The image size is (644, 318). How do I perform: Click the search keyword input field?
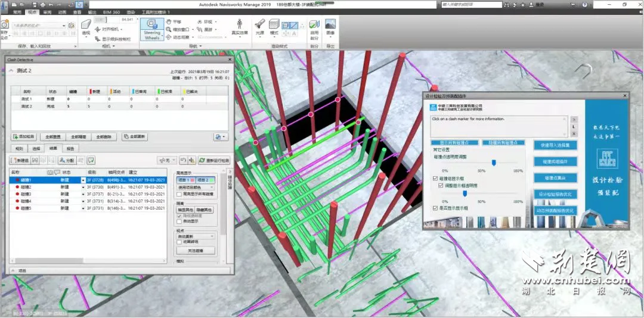coord(472,5)
